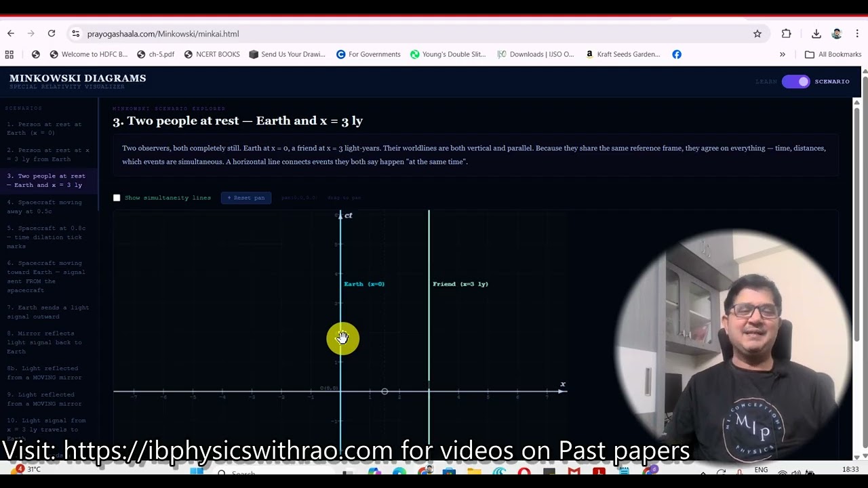The width and height of the screenshot is (868, 488).
Task: Open the For Governments bookmark
Action: pos(368,54)
